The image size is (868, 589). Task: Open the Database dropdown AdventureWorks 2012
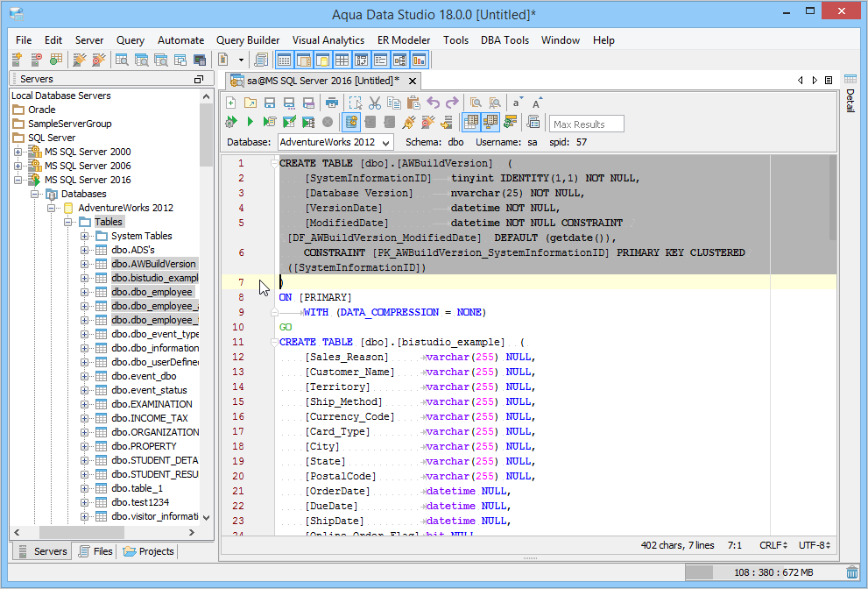(335, 141)
